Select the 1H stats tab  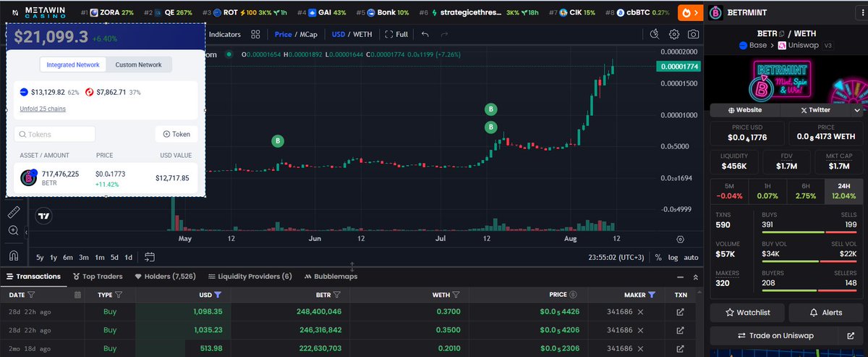(767, 191)
